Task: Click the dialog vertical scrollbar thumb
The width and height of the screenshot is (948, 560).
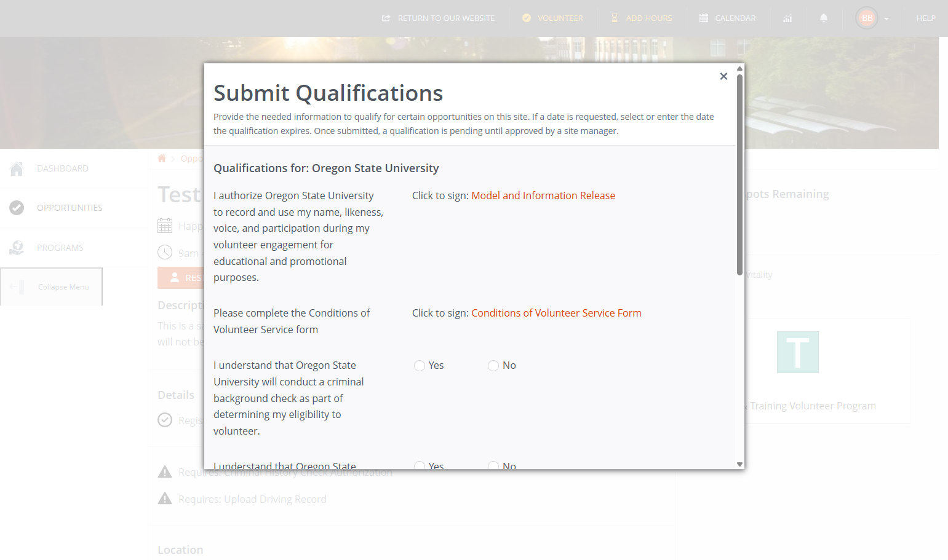Action: [x=739, y=175]
